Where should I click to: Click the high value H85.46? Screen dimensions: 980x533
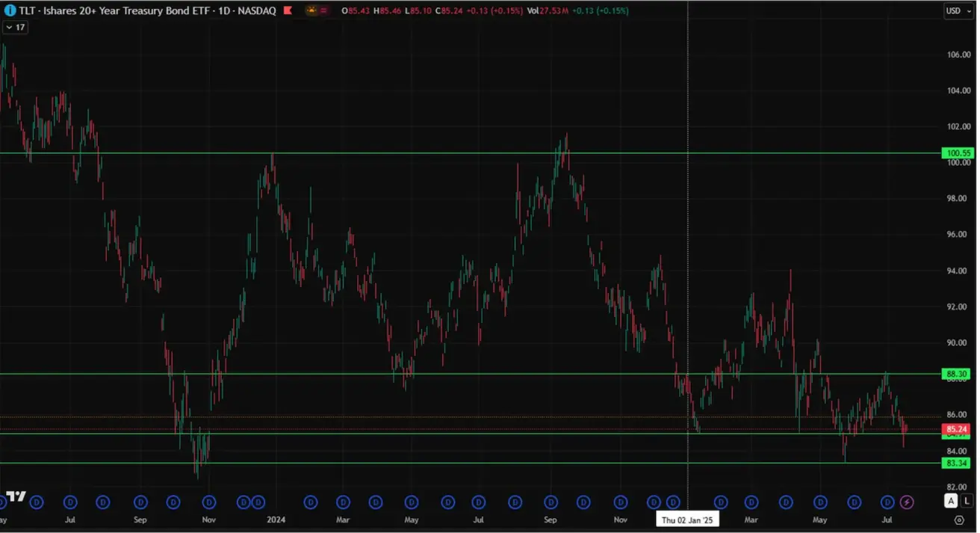[388, 11]
